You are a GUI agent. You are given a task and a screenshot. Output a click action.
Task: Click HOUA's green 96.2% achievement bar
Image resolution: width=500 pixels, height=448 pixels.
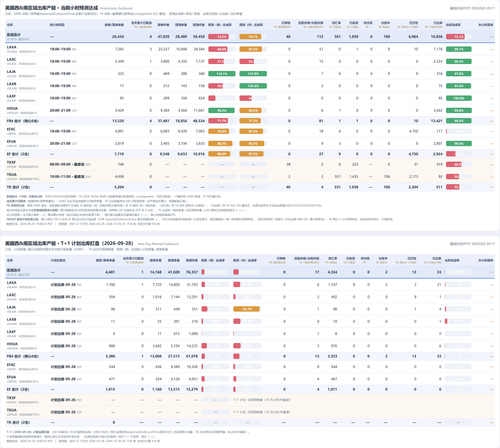[x=221, y=110]
